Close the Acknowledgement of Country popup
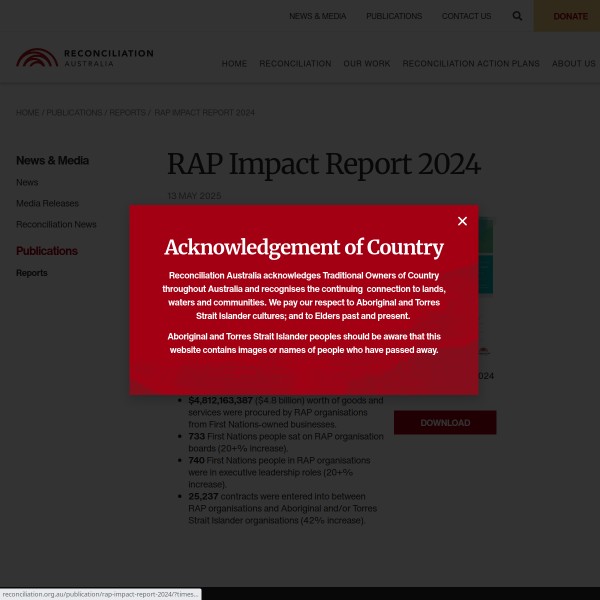Viewport: 600px width, 600px height. coord(462,221)
